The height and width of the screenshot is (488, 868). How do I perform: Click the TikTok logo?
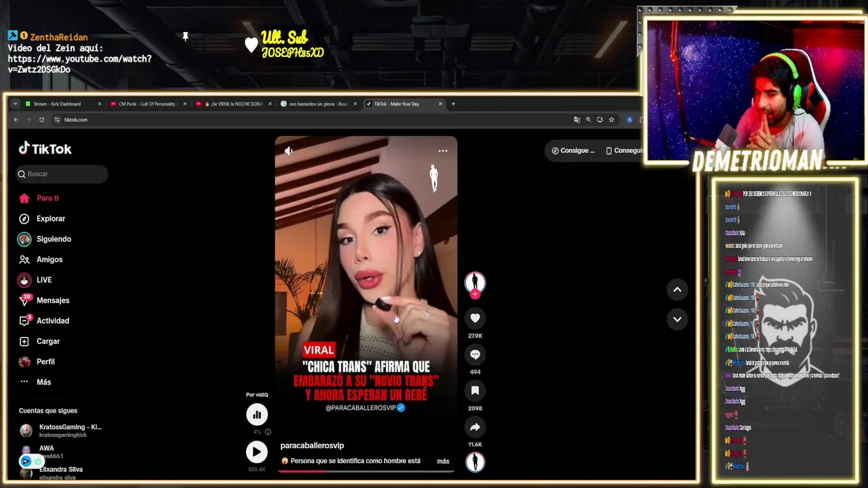45,148
